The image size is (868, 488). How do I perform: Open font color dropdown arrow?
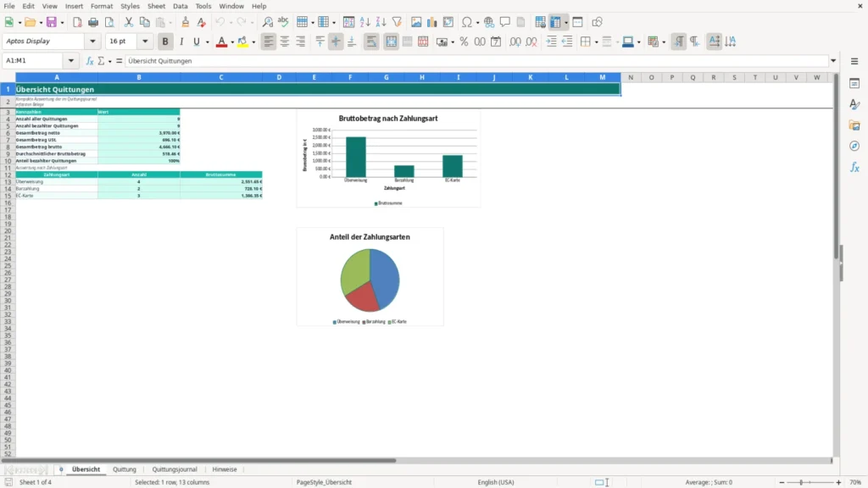[x=232, y=42]
